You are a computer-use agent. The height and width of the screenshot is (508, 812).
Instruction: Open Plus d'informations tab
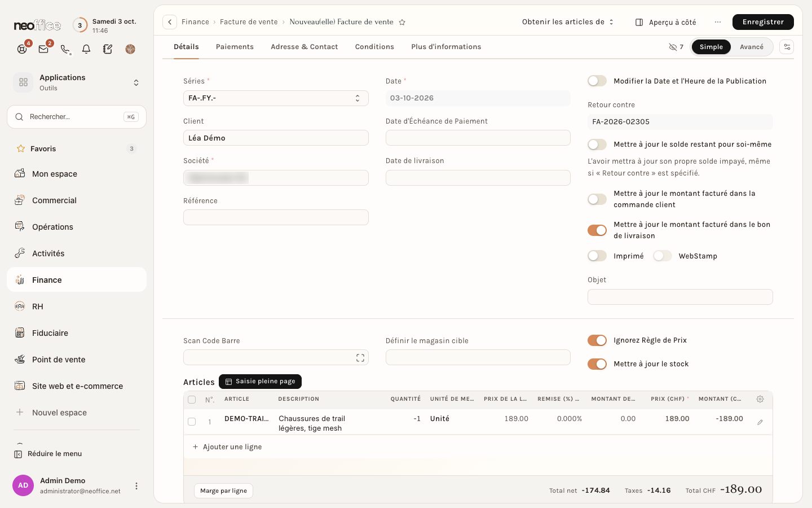(x=446, y=47)
